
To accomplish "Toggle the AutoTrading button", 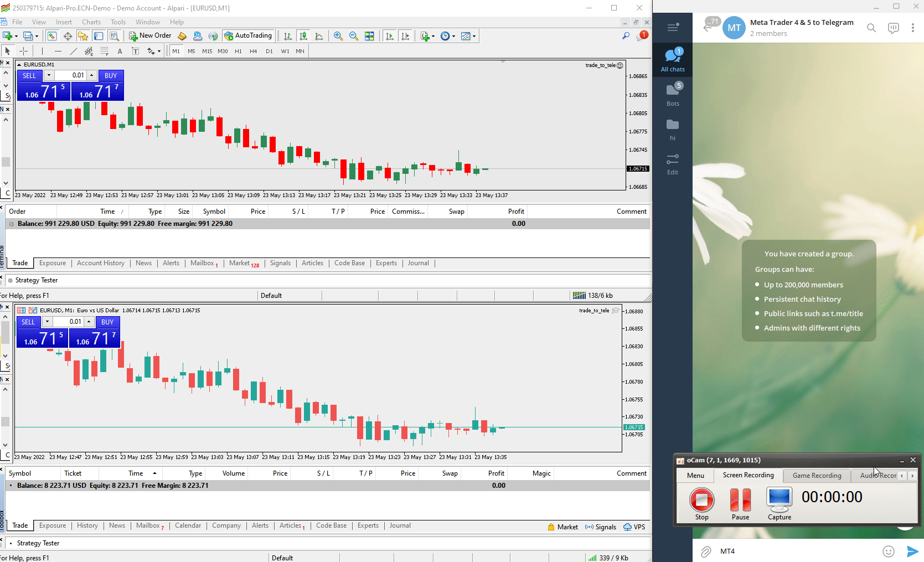I will [x=248, y=35].
